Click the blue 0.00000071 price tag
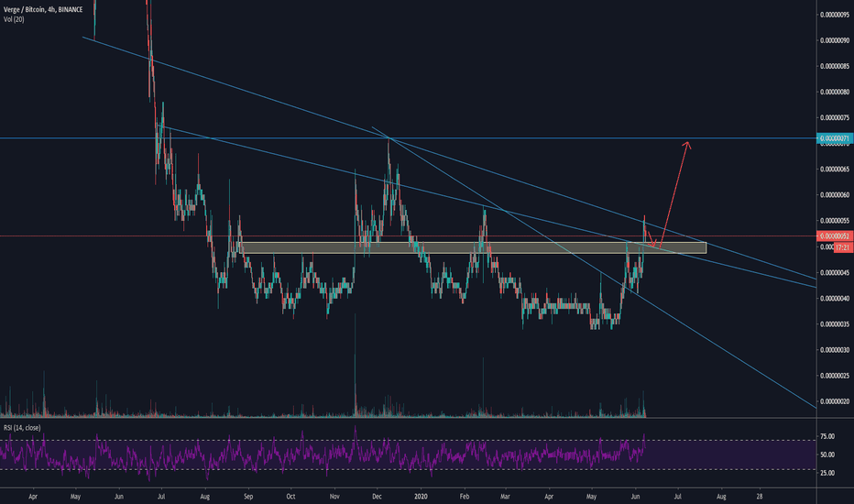 (835, 138)
